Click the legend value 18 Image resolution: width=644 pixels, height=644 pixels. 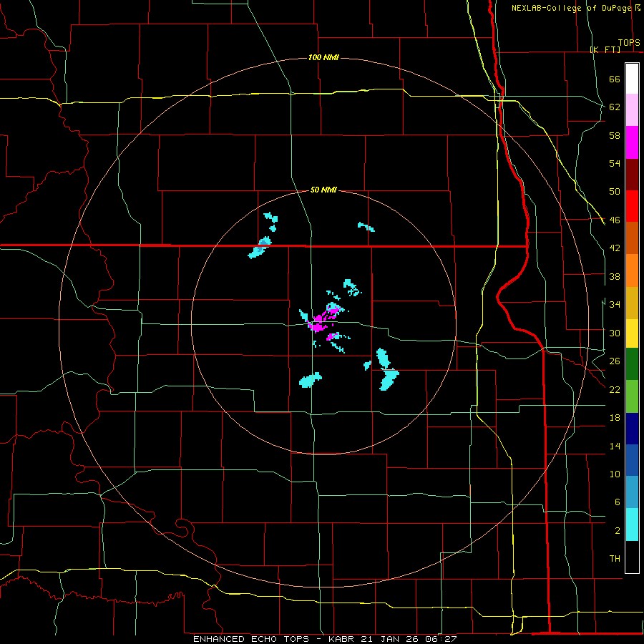click(615, 418)
